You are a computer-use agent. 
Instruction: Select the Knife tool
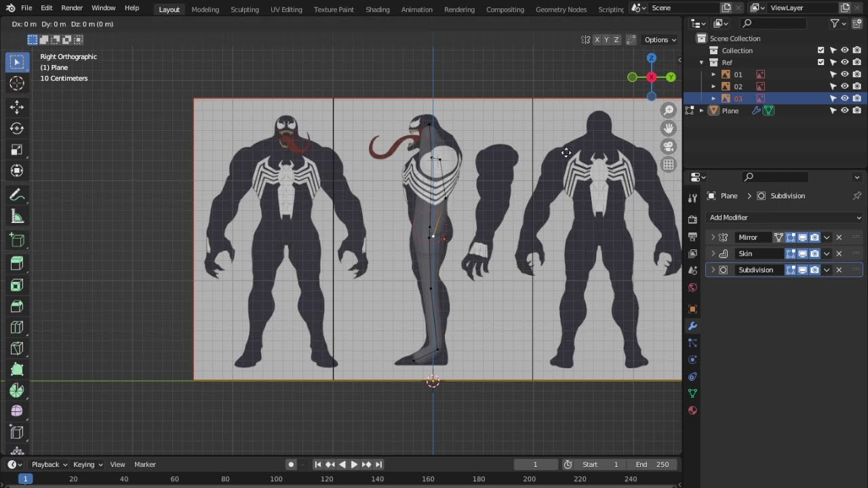click(17, 348)
